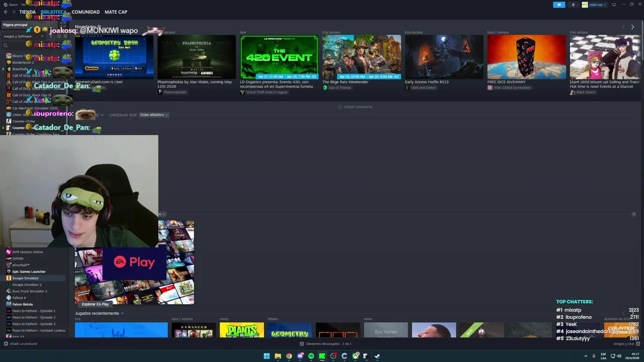Open Google Chrome from taskbar
Image resolution: width=644 pixels, height=362 pixels.
pyautogui.click(x=289, y=356)
